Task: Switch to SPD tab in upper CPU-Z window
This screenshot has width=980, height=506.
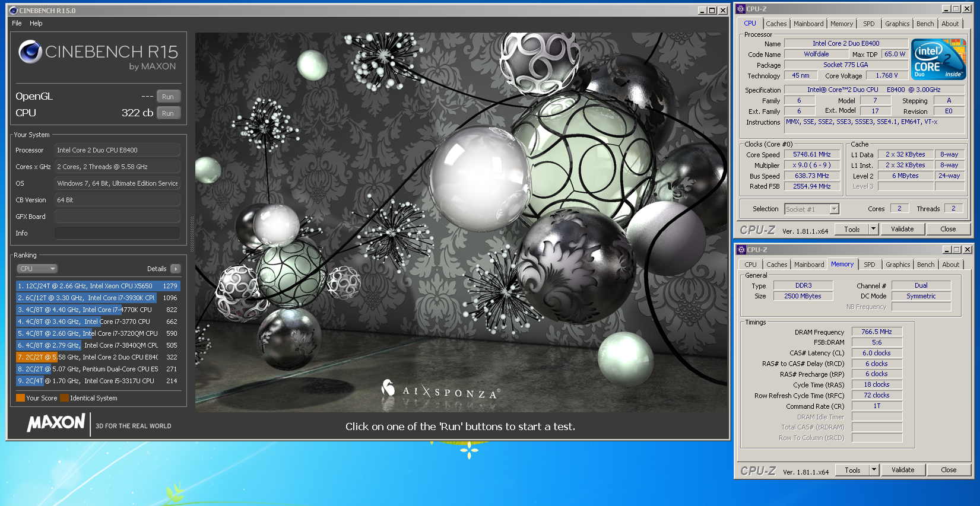Action: pos(869,24)
